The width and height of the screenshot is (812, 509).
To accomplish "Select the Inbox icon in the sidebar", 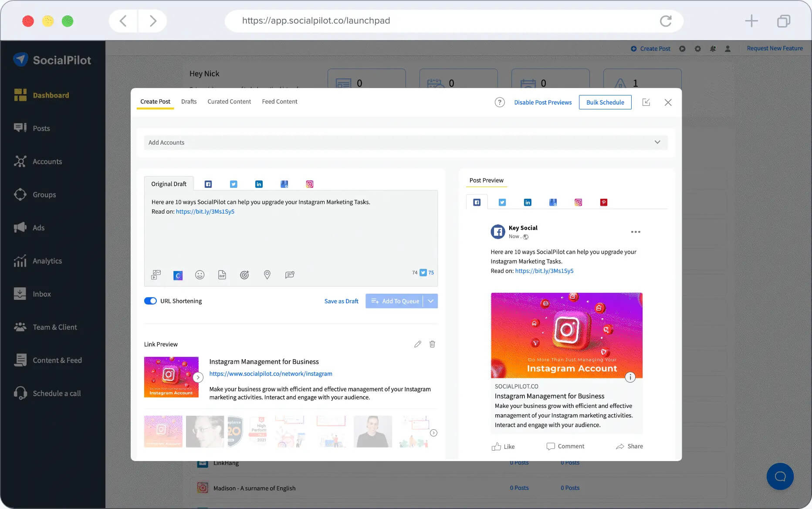I will [x=20, y=293].
